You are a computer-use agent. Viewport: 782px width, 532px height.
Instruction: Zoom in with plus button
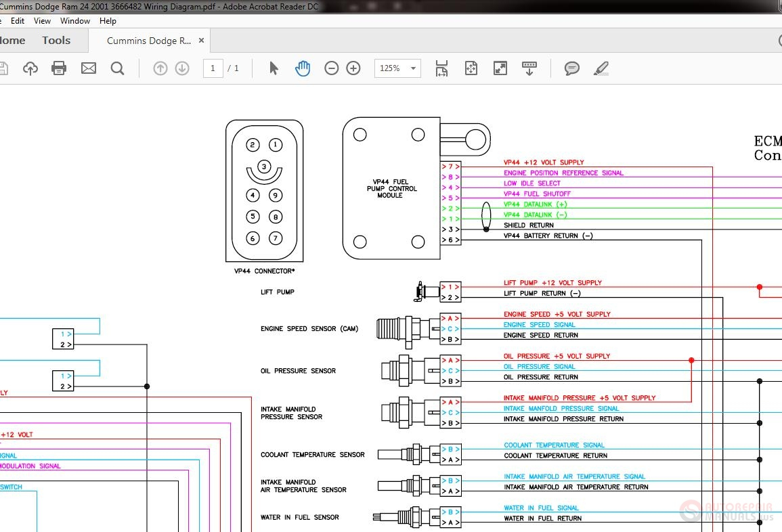[353, 68]
